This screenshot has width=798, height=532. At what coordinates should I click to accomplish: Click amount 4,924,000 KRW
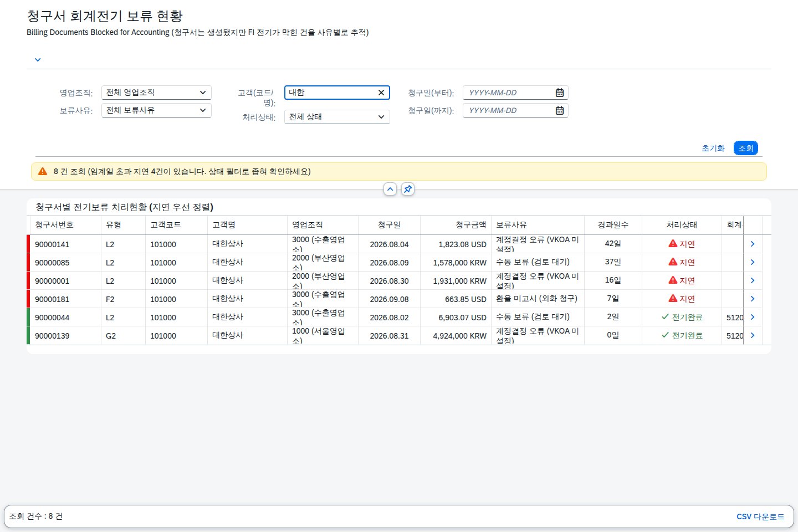[x=460, y=336]
